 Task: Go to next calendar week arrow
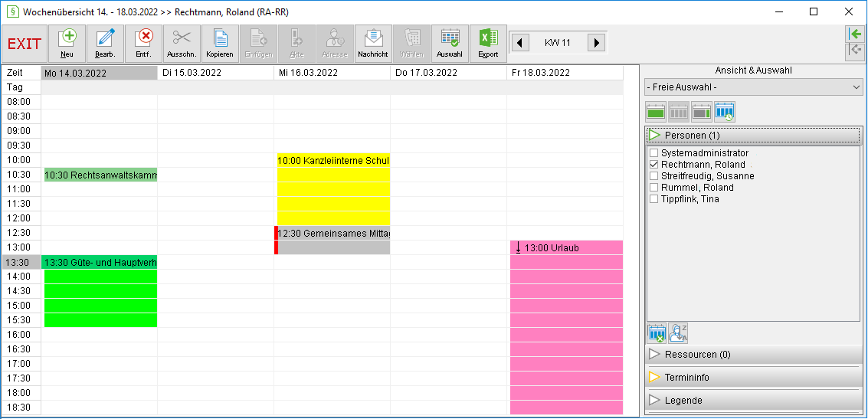[x=596, y=42]
